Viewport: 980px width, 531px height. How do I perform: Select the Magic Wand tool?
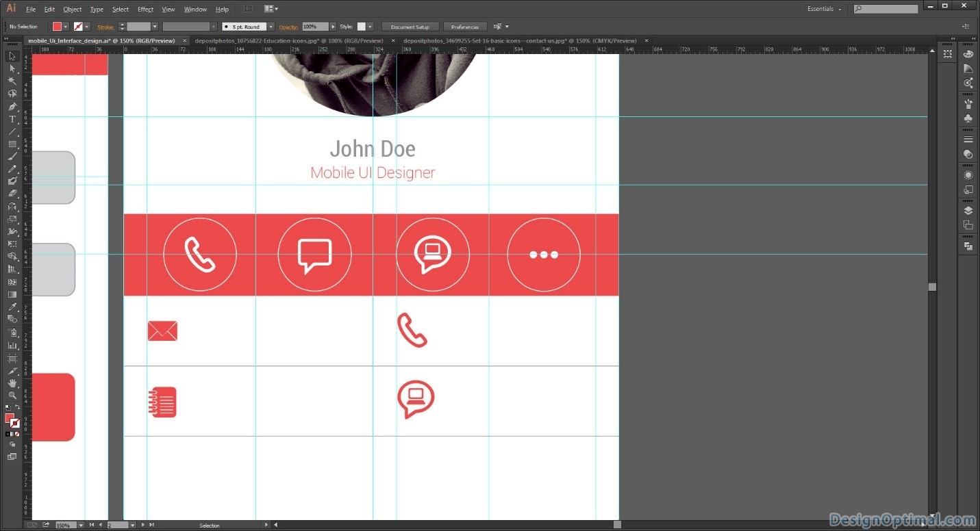pos(12,81)
